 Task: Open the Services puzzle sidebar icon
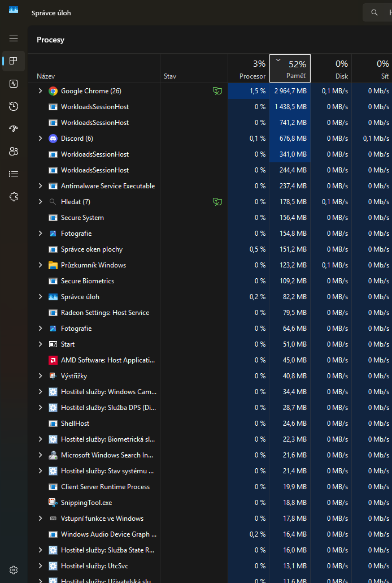click(14, 197)
